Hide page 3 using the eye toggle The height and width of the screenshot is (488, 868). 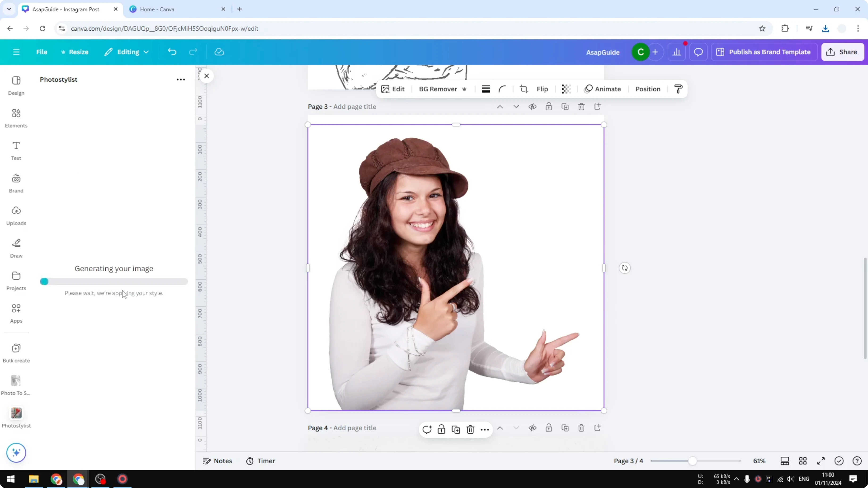pos(532,106)
